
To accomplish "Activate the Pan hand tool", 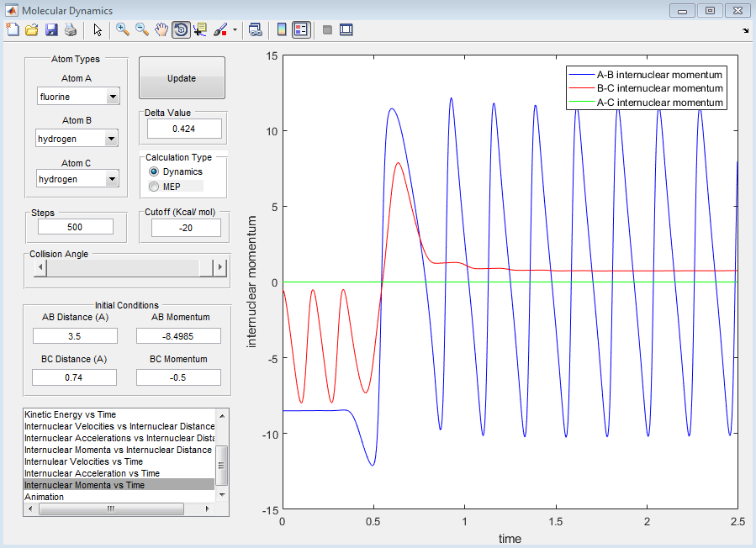I will tap(161, 29).
